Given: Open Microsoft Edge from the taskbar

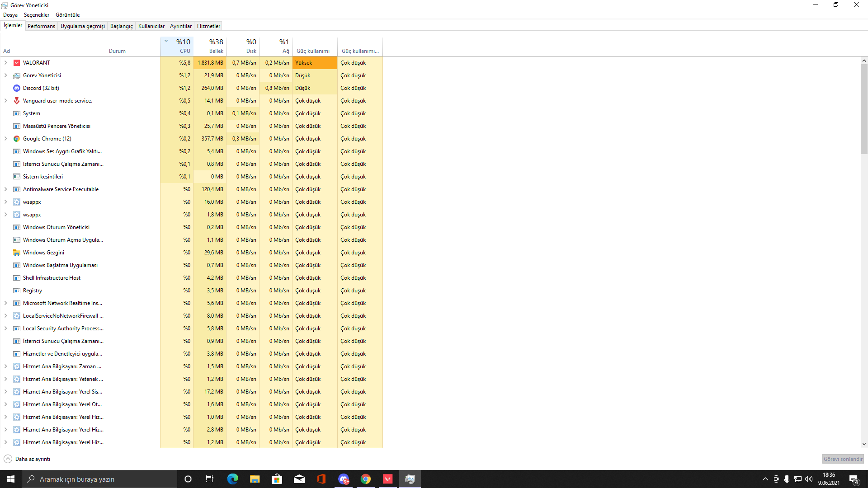Looking at the screenshot, I should click(x=233, y=479).
